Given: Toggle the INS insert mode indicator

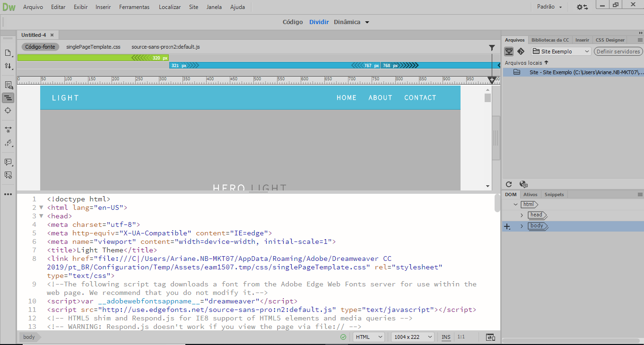Looking at the screenshot, I should pyautogui.click(x=446, y=337).
